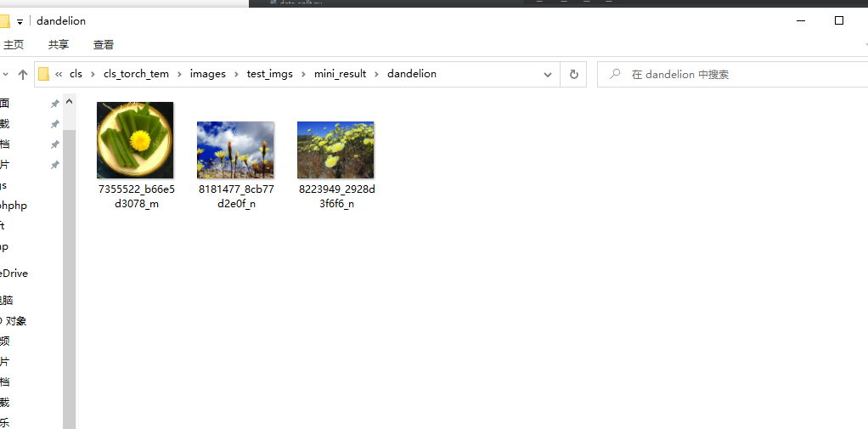Click pin icon on third sidebar item
868x429 pixels.
[x=55, y=144]
